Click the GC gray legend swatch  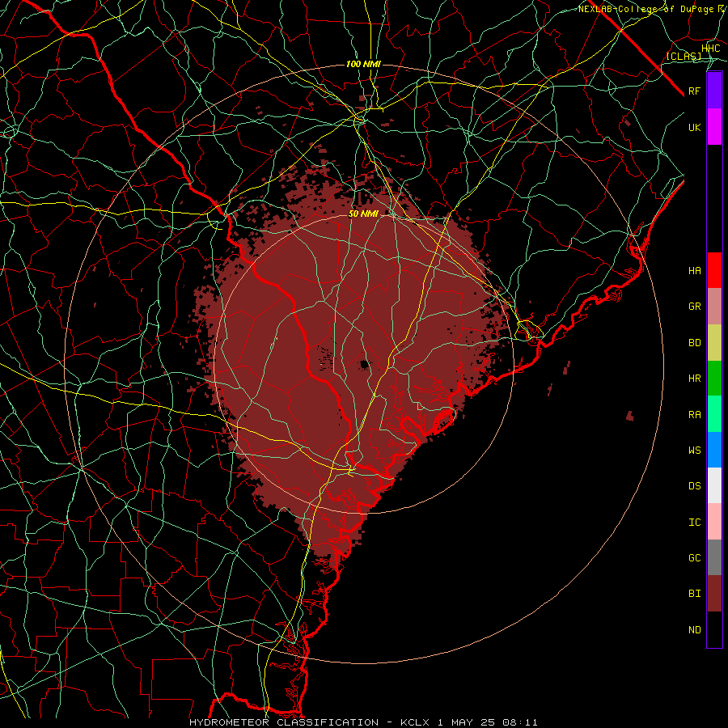[714, 557]
